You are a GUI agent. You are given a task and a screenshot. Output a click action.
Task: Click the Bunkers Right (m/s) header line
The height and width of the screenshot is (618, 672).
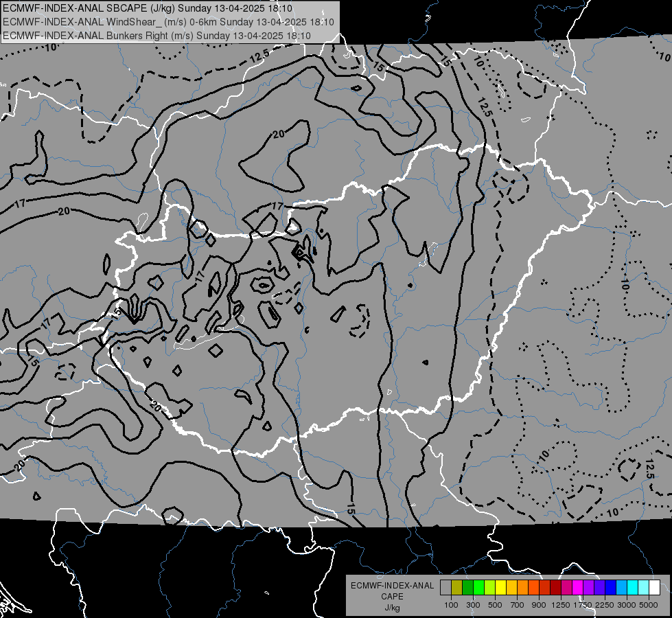coord(157,36)
